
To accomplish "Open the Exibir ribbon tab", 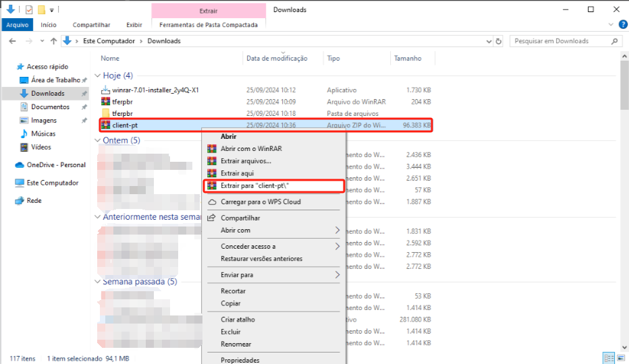I will [134, 25].
